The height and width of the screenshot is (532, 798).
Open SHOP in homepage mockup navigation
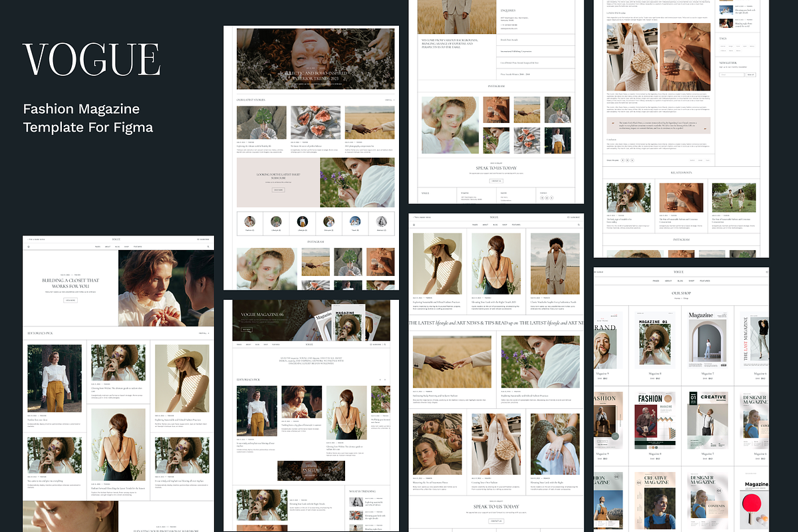click(x=126, y=247)
